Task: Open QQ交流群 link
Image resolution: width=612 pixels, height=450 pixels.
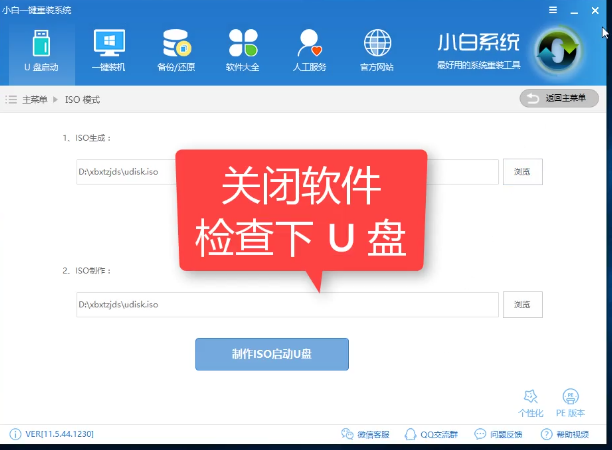Action: pyautogui.click(x=432, y=436)
